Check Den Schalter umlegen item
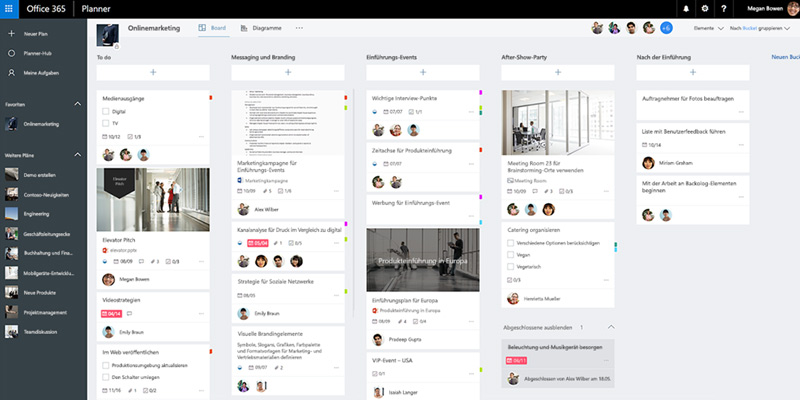The width and height of the screenshot is (800, 400). pyautogui.click(x=106, y=377)
